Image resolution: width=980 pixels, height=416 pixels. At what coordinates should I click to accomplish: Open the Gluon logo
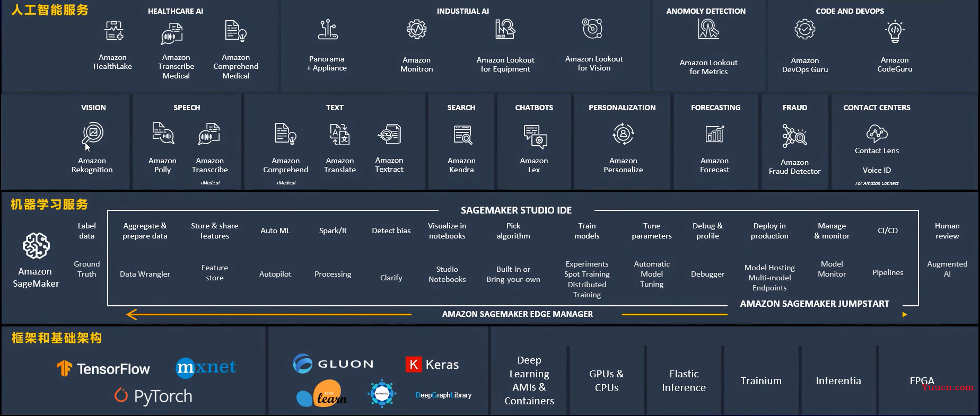coord(333,364)
